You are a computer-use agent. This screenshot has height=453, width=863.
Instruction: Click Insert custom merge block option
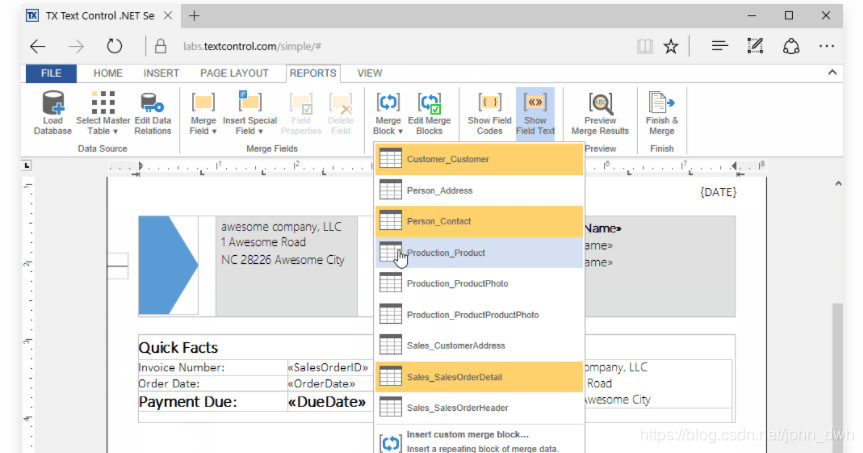click(x=479, y=441)
